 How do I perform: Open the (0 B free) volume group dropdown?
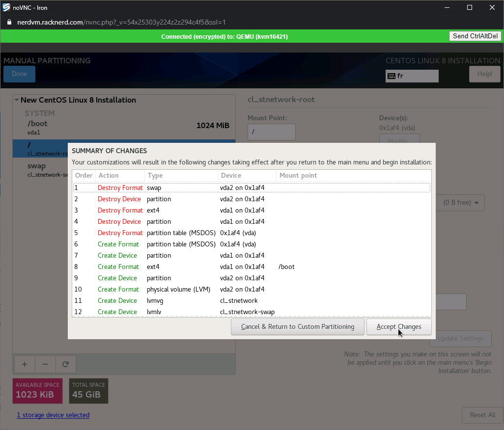coord(460,203)
